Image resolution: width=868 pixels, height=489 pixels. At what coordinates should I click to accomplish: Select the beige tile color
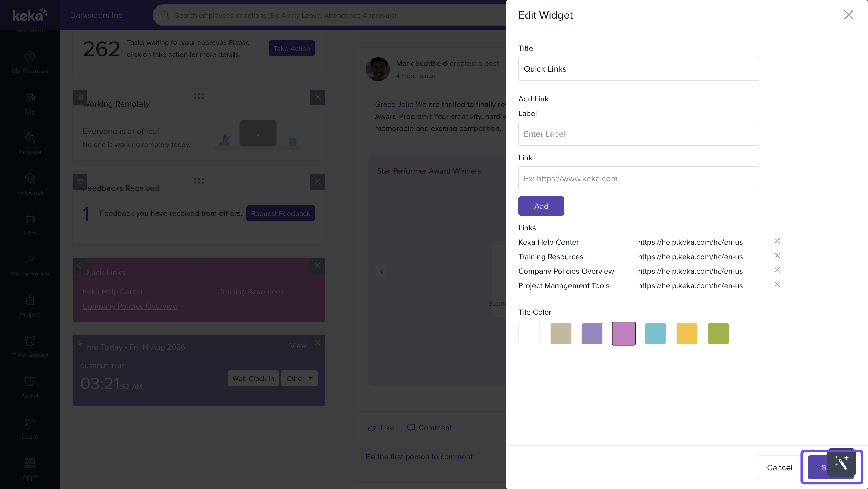point(561,334)
